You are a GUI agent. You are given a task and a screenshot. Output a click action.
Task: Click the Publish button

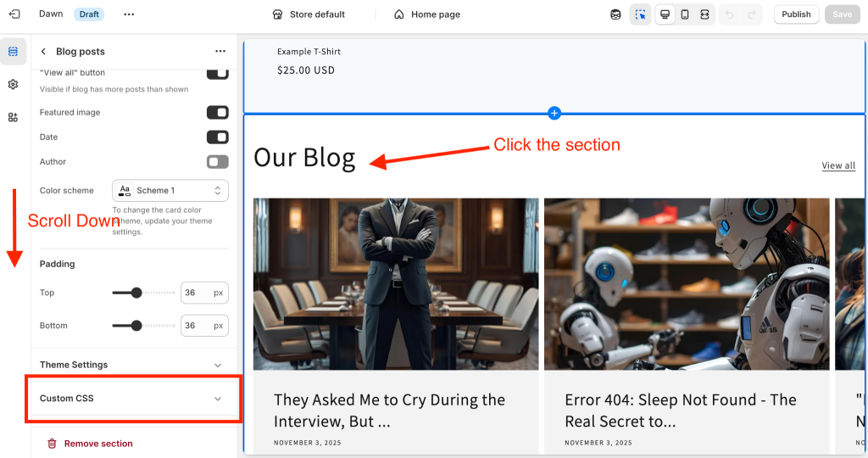796,14
